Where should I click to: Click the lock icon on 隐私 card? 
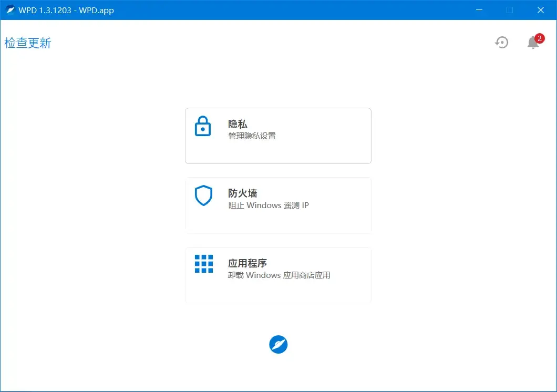203,126
